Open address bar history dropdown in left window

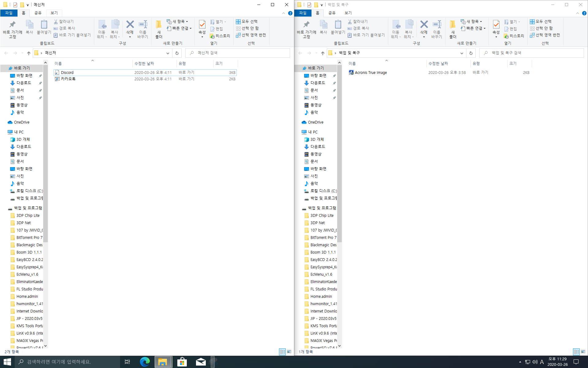point(168,53)
